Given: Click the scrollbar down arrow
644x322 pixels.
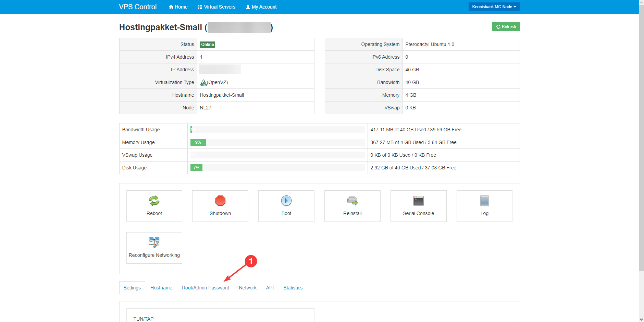Looking at the screenshot, I should pyautogui.click(x=641, y=319).
